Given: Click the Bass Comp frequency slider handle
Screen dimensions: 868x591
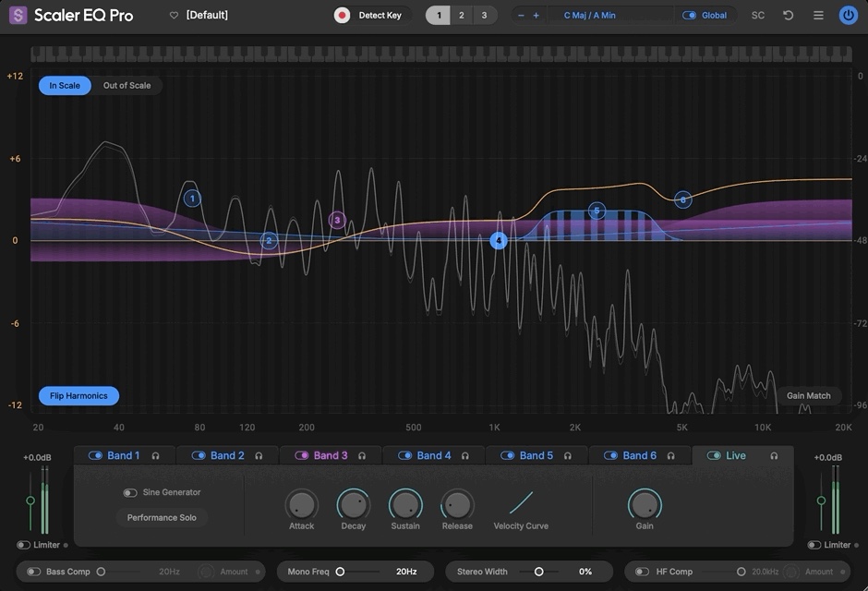Looking at the screenshot, I should point(101,572).
